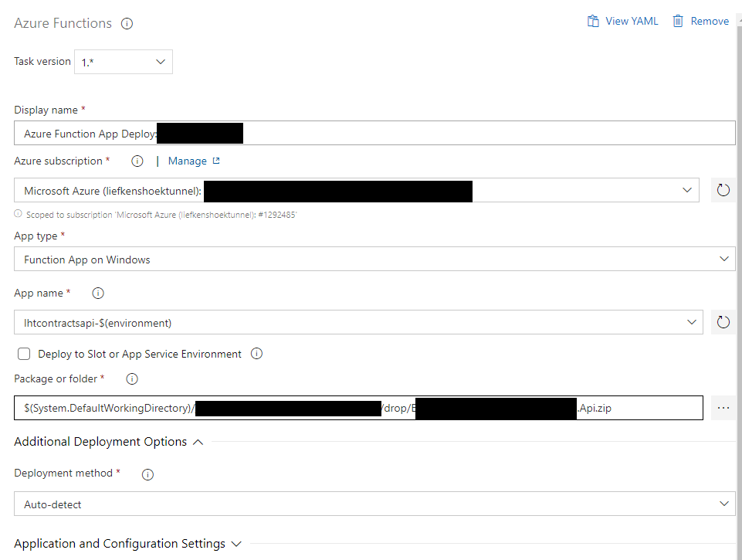Click the App type label
This screenshot has width=742, height=560.
(36, 236)
